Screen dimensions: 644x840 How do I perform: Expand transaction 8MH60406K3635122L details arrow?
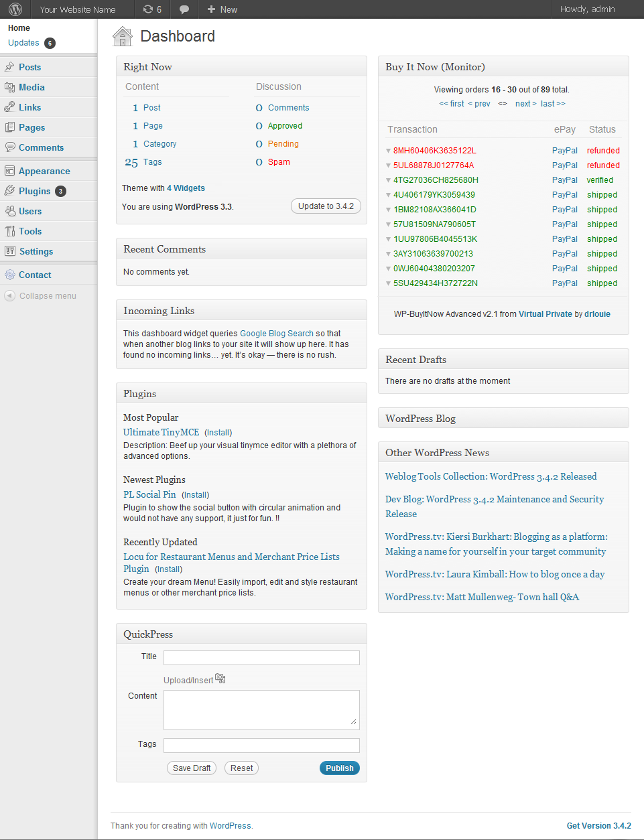coord(389,151)
